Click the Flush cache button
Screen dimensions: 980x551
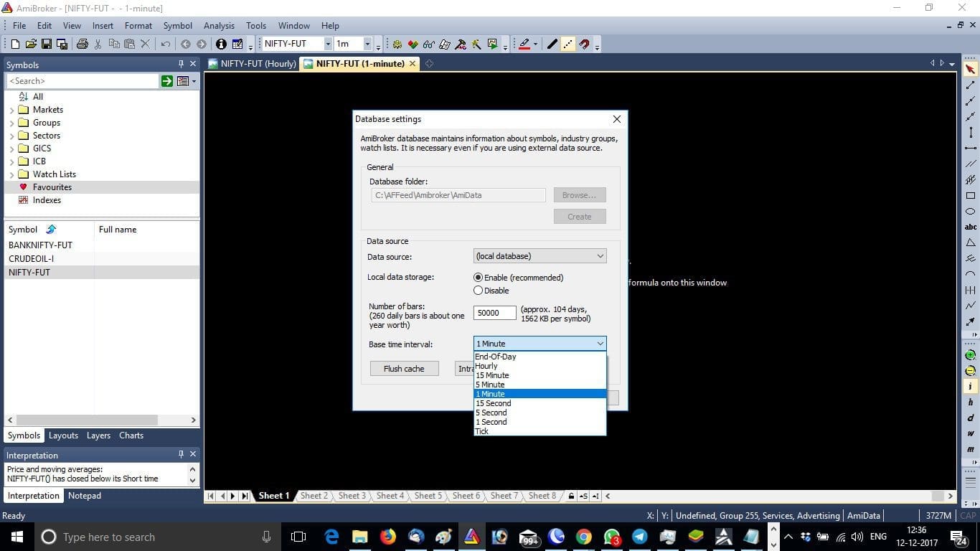[404, 369]
